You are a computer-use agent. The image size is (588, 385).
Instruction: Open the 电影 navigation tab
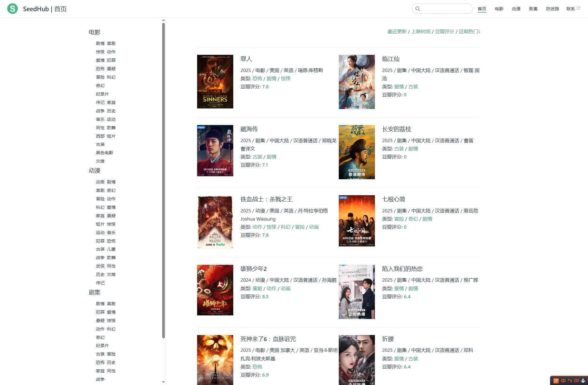pos(499,9)
